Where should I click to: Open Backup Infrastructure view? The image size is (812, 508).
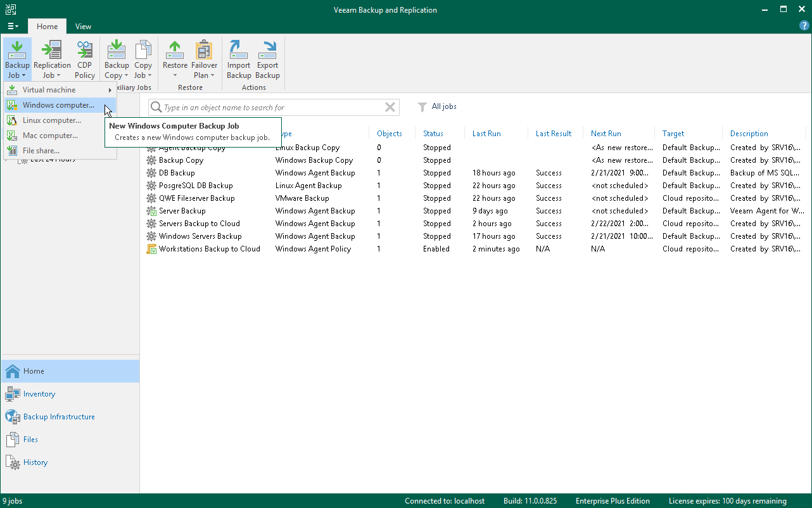click(x=59, y=417)
